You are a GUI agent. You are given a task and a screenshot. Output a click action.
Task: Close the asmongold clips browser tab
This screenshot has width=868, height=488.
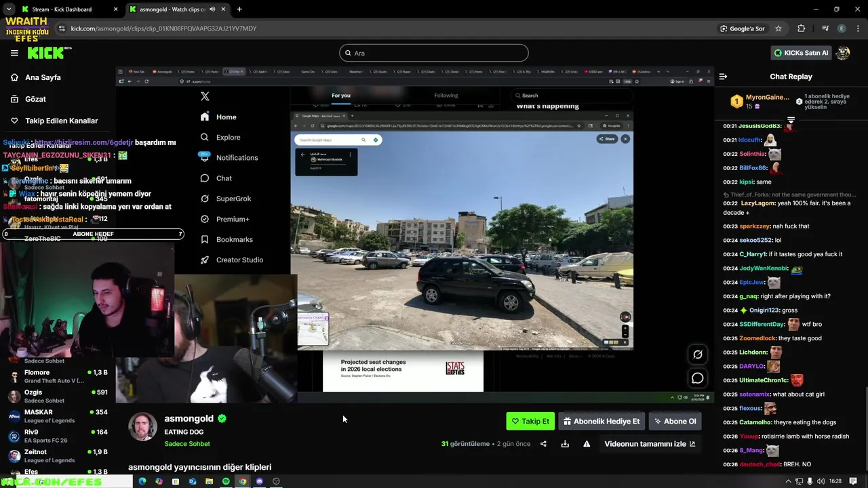click(x=224, y=9)
